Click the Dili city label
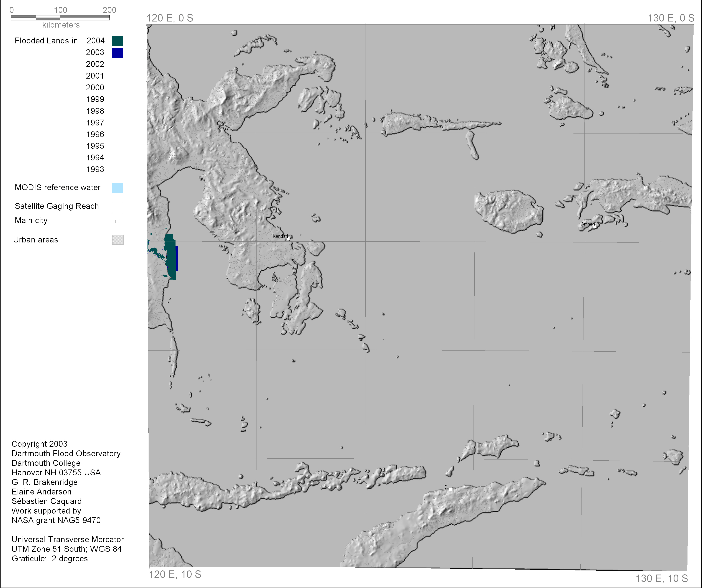Viewport: 709px width, 588px height. pyautogui.click(x=447, y=487)
